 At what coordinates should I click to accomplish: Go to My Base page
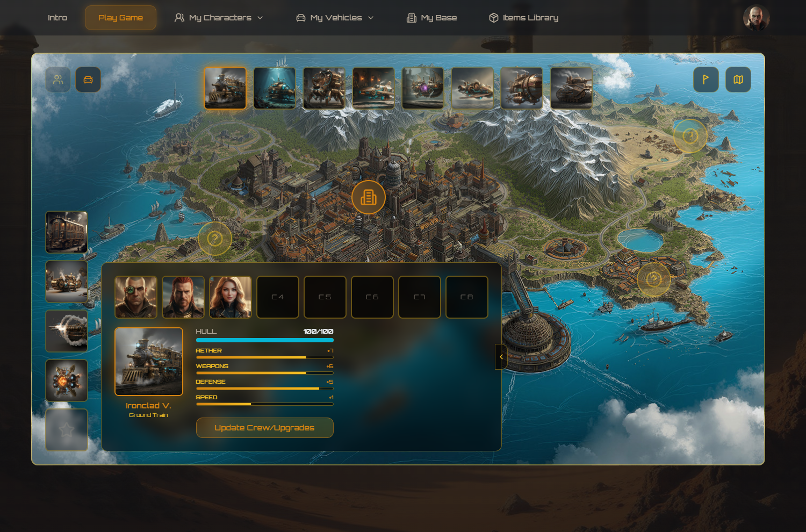[432, 18]
